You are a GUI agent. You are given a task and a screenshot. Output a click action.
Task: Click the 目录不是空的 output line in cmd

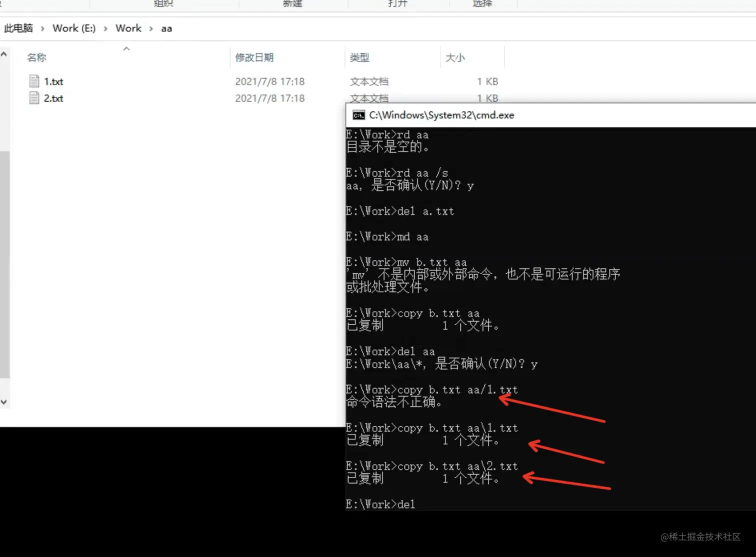click(387, 147)
